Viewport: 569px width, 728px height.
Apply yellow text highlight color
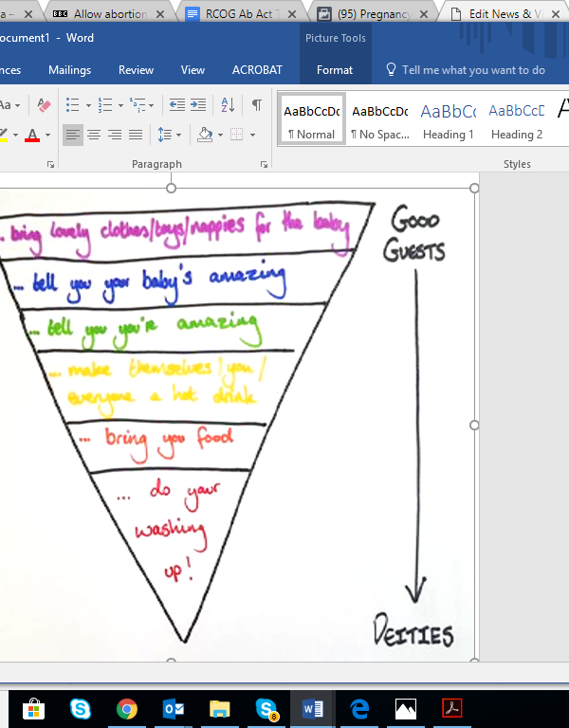click(3, 135)
